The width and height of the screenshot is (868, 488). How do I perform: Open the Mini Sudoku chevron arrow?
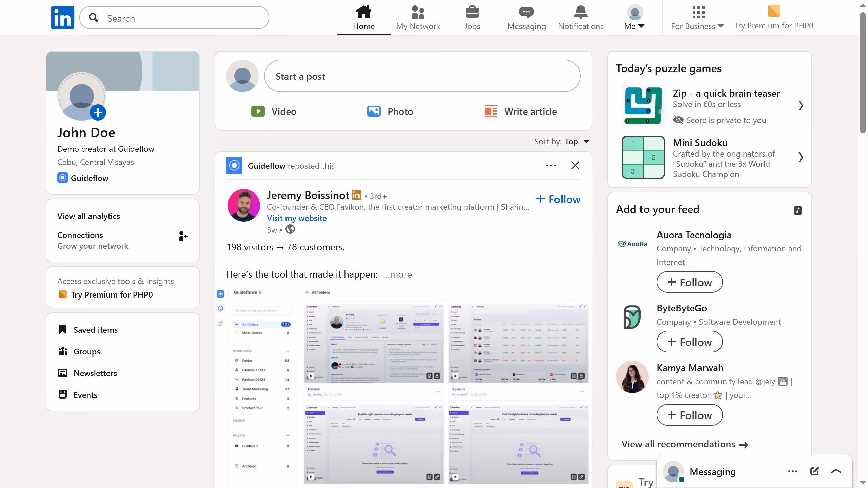coord(801,157)
